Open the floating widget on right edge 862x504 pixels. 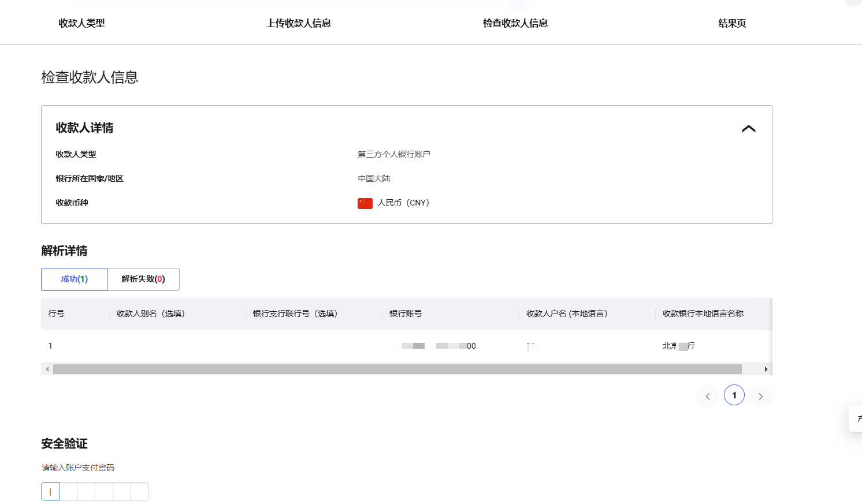(x=856, y=419)
